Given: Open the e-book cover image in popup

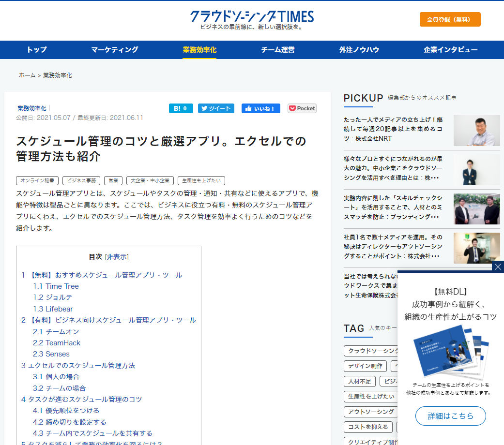Looking at the screenshot, I should [449, 352].
